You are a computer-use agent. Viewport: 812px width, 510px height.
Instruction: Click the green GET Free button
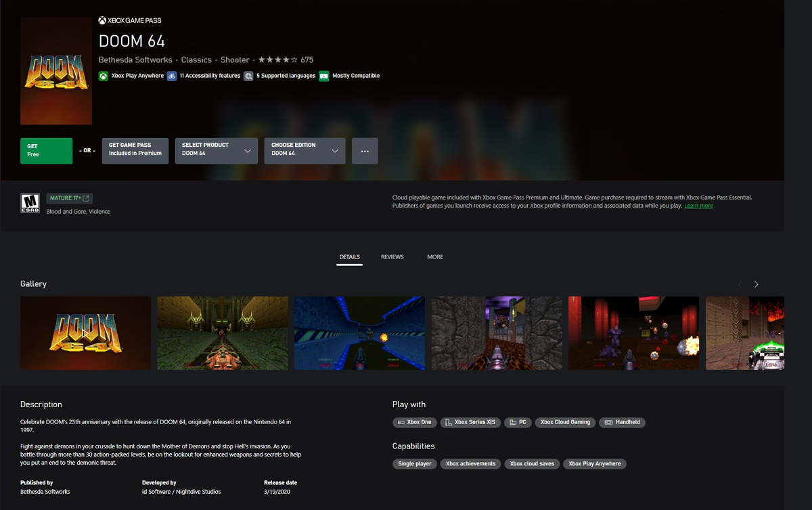coord(46,151)
